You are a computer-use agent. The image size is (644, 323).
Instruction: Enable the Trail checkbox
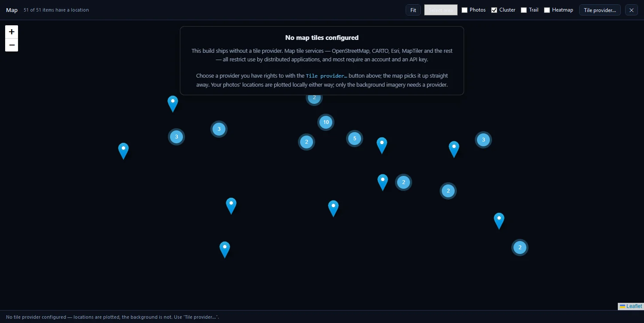click(x=524, y=10)
